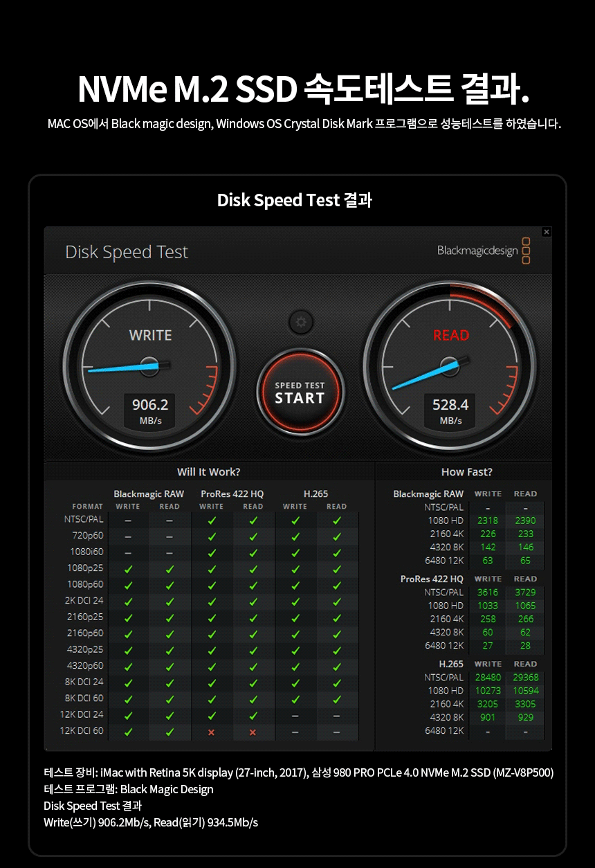
Task: Click the red X under ProRes WRITE for 12K DCI 60
Action: tap(212, 732)
